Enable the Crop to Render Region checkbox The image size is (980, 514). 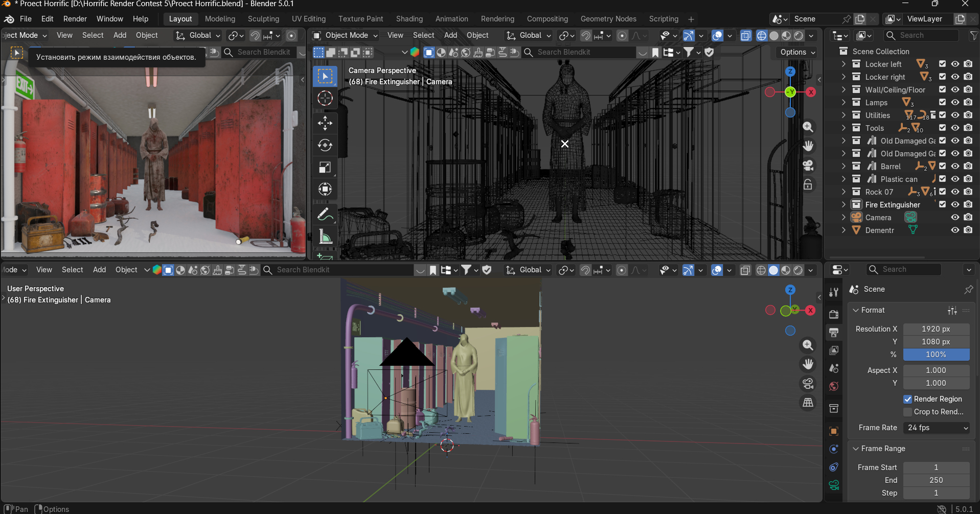[x=907, y=412]
